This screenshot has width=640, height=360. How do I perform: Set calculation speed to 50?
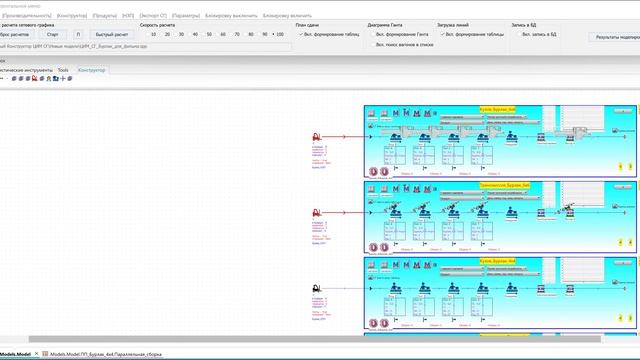(207, 35)
